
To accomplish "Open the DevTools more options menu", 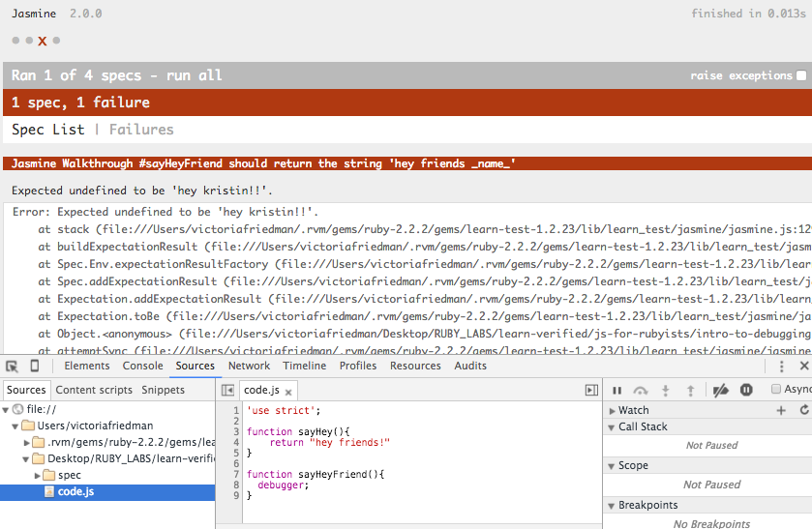I will [781, 366].
